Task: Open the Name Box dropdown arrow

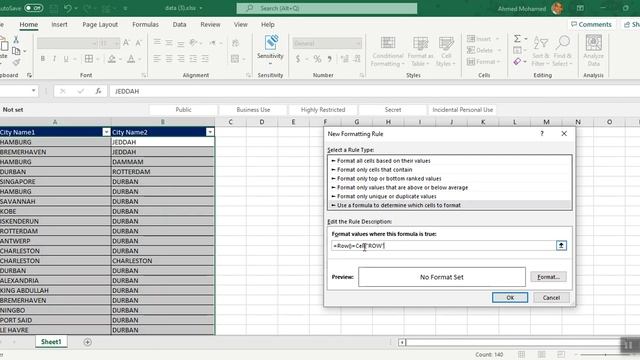Action: tap(33, 91)
